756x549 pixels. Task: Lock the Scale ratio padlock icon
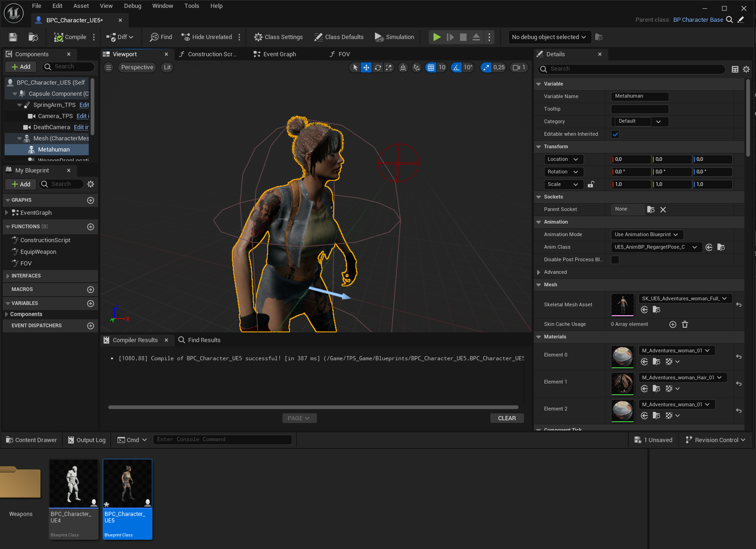[591, 185]
